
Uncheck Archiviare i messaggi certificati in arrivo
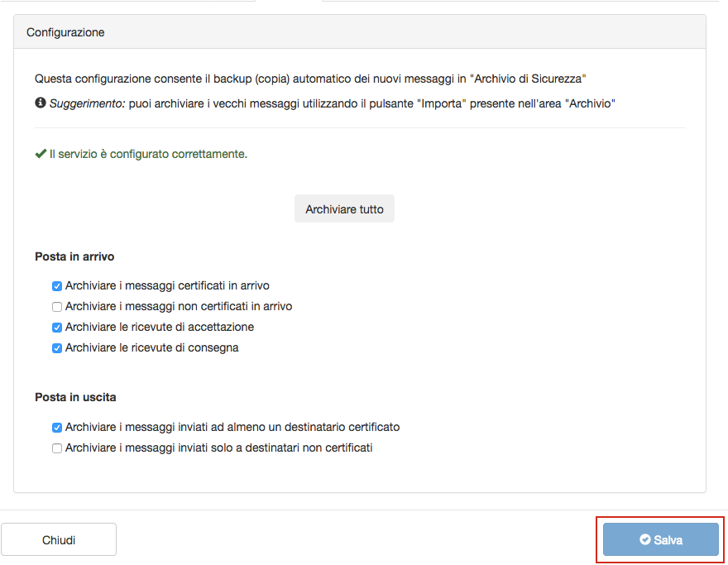(x=57, y=286)
